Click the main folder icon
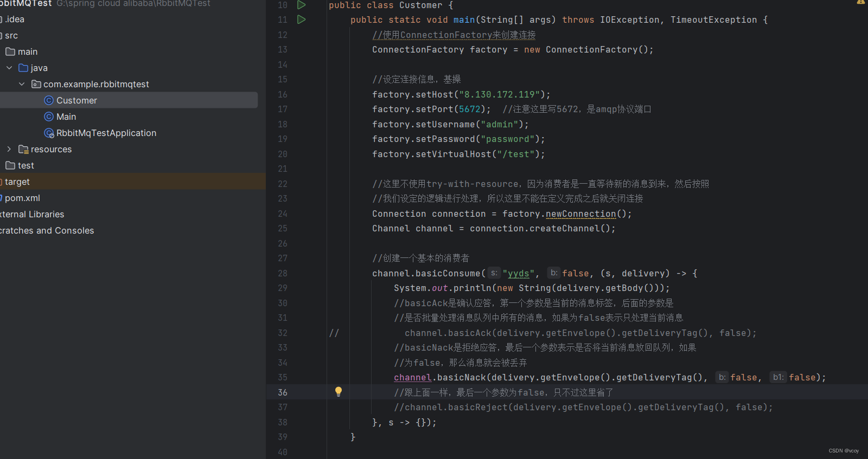This screenshot has width=868, height=459. pyautogui.click(x=10, y=51)
